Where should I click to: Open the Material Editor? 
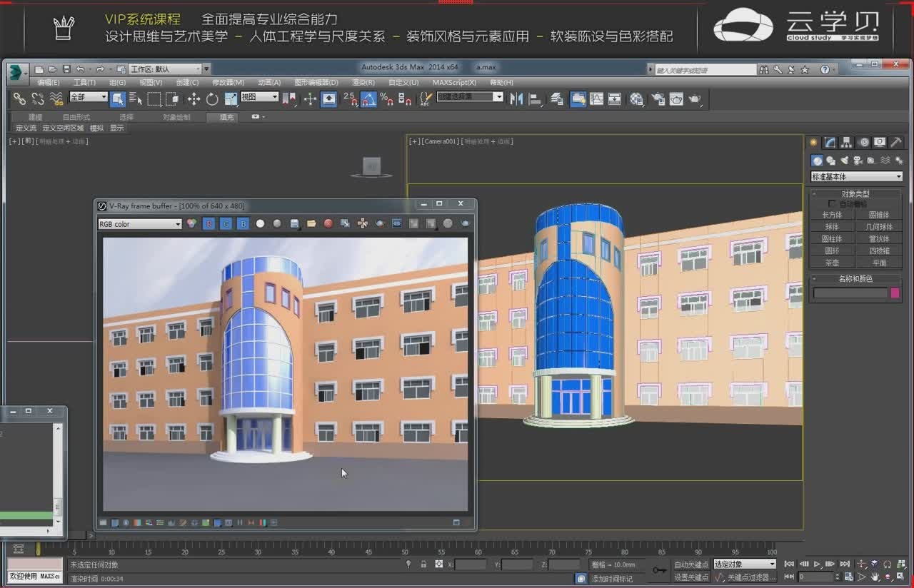click(637, 99)
